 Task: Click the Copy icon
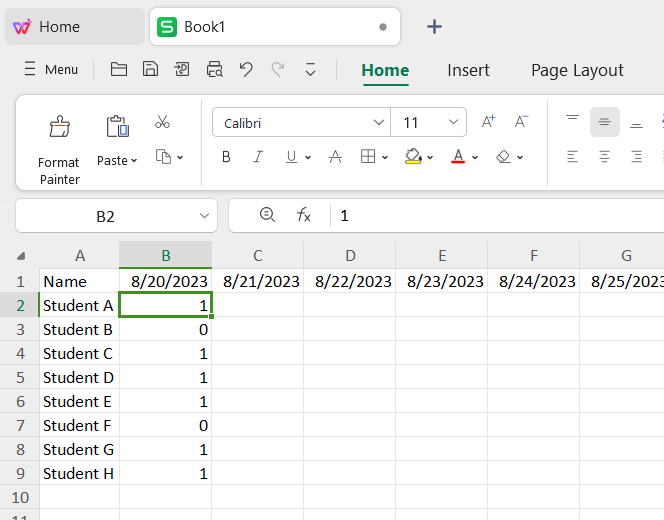[x=163, y=157]
